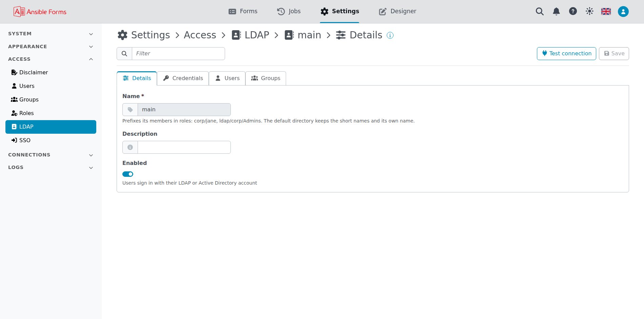Disable the Enabled toggle switch
644x319 pixels.
(128, 174)
